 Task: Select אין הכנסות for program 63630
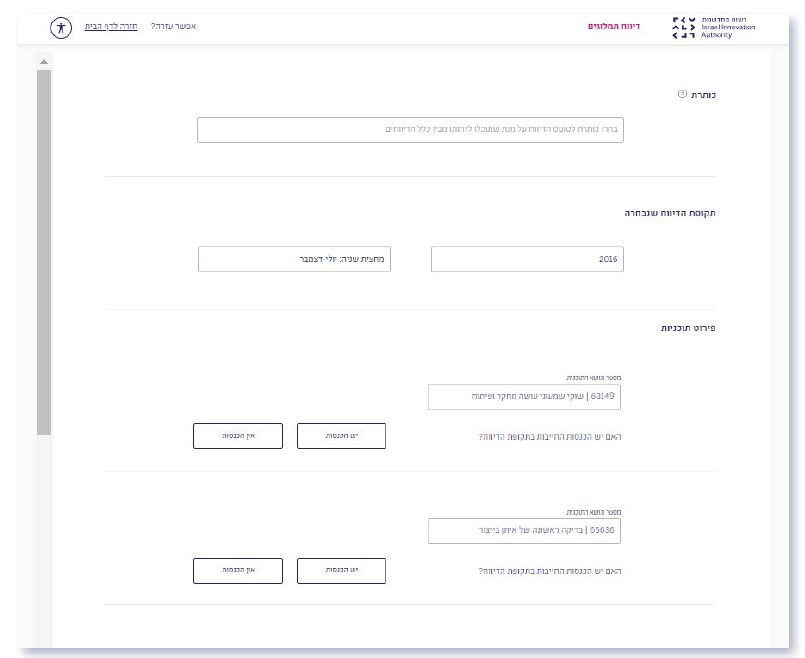[x=238, y=570]
